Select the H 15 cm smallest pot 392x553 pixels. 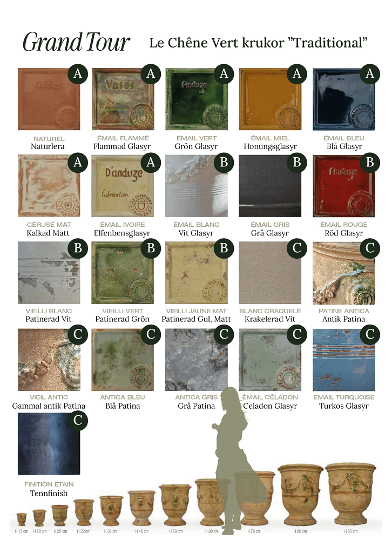pos(22,519)
